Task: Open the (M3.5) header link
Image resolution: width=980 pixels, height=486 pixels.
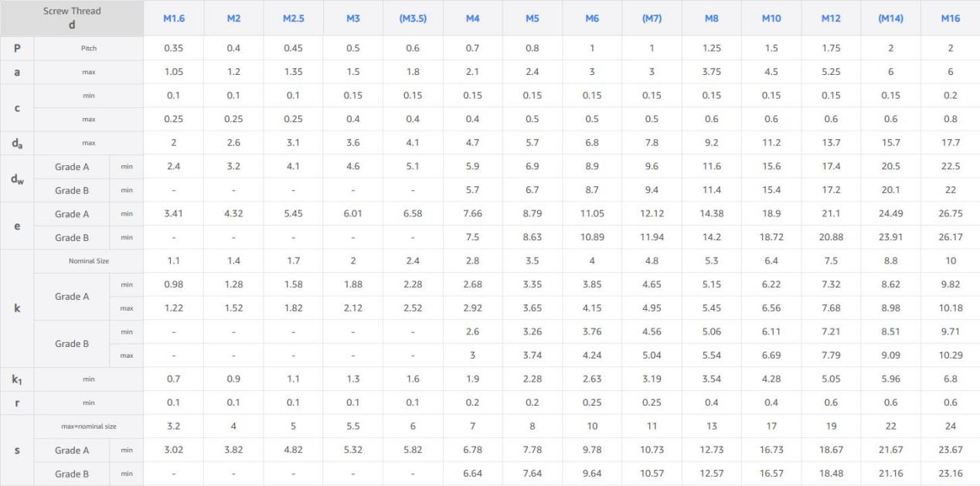Action: [413, 19]
